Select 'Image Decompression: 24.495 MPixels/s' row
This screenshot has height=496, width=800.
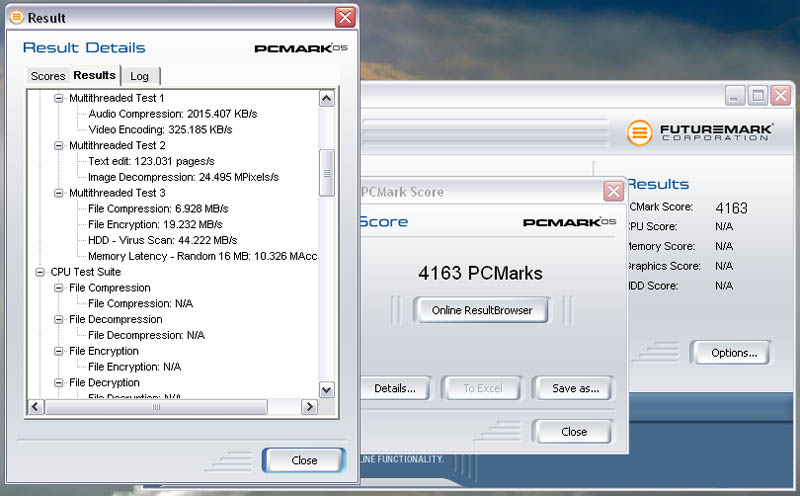(183, 177)
